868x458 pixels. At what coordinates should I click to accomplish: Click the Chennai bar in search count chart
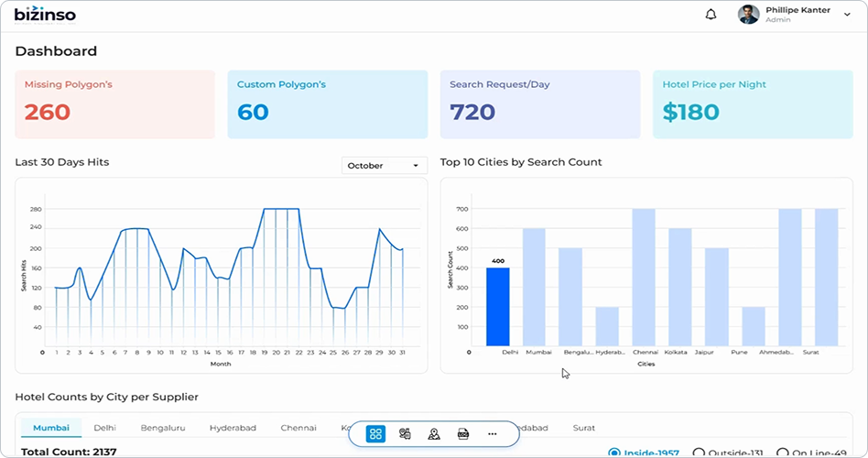644,278
